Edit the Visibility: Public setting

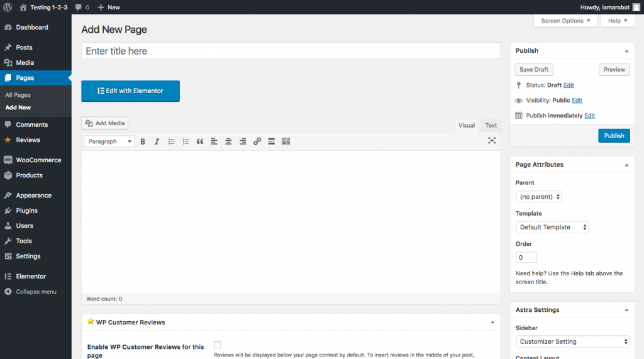(x=577, y=100)
